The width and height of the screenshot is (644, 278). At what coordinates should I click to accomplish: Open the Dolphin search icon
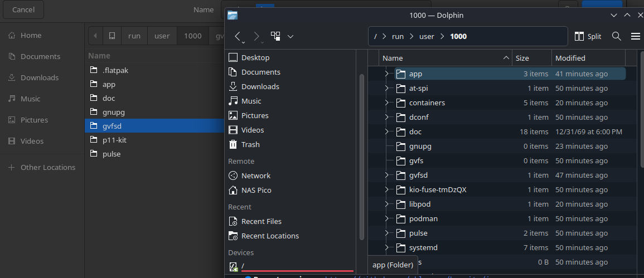616,37
